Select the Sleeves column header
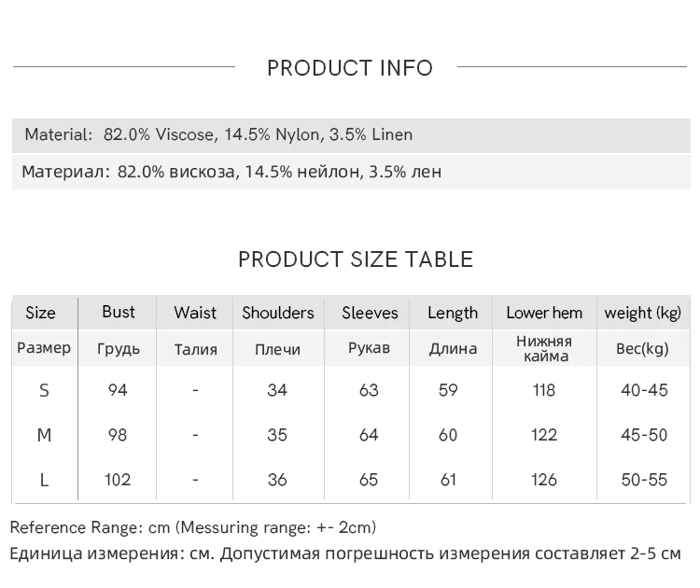This screenshot has width=700, height=588. coord(370,313)
